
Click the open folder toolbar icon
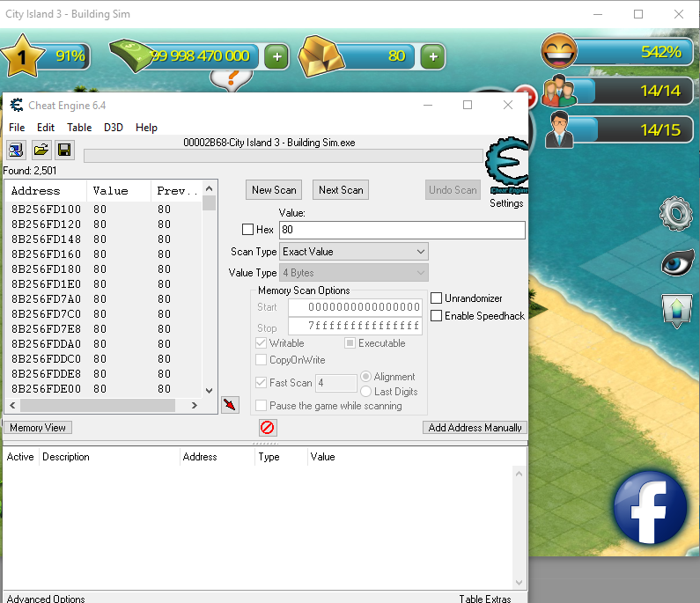pyautogui.click(x=41, y=150)
